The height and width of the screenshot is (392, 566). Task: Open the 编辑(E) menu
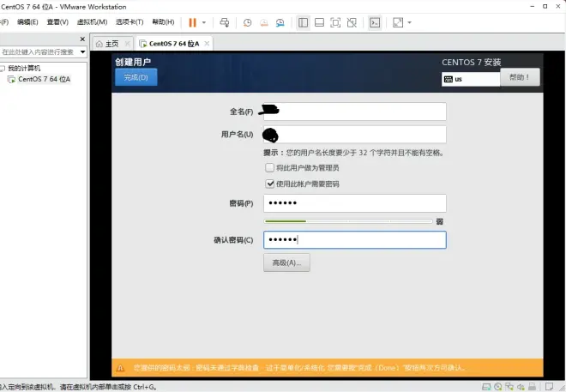pyautogui.click(x=27, y=22)
